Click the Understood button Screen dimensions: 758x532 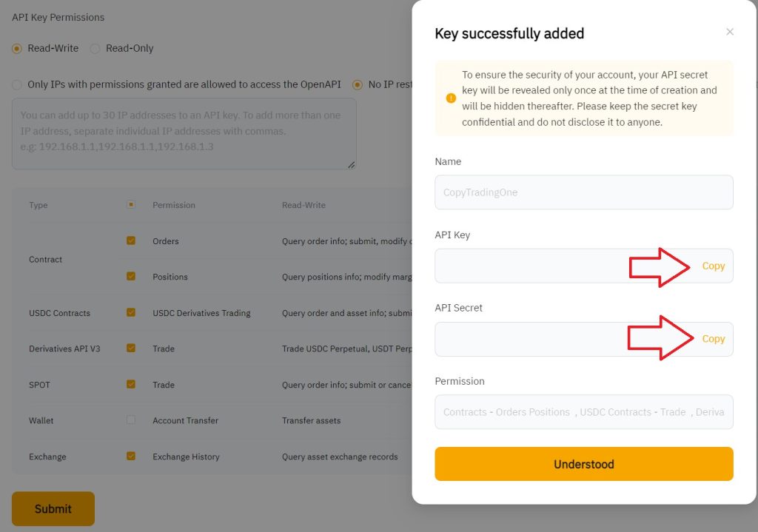click(583, 464)
